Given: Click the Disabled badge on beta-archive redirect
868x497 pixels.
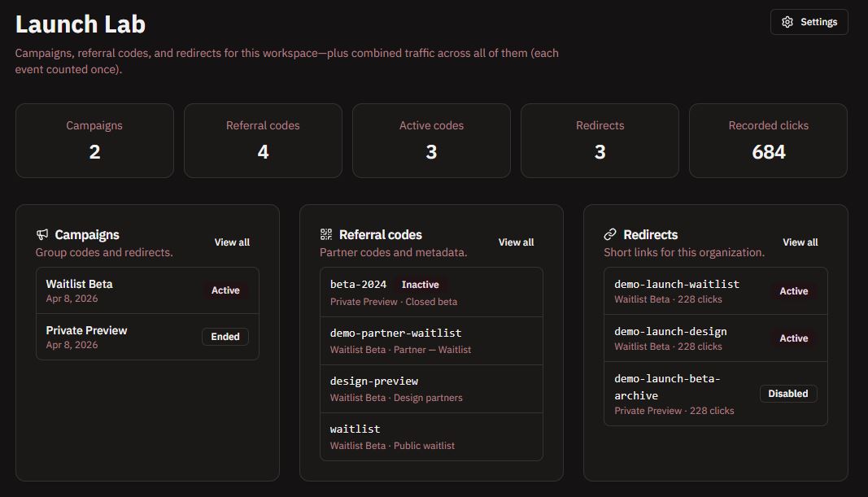Looking at the screenshot, I should click(787, 394).
